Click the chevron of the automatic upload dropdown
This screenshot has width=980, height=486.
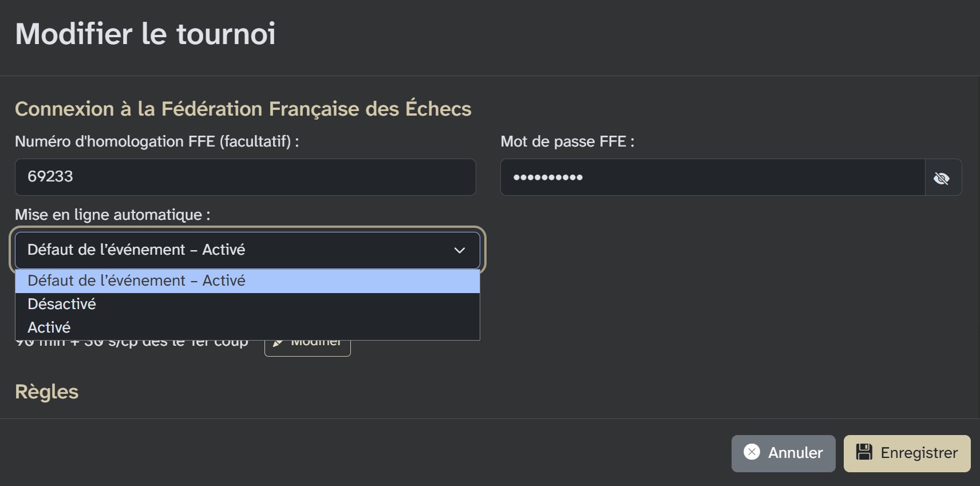pos(459,250)
